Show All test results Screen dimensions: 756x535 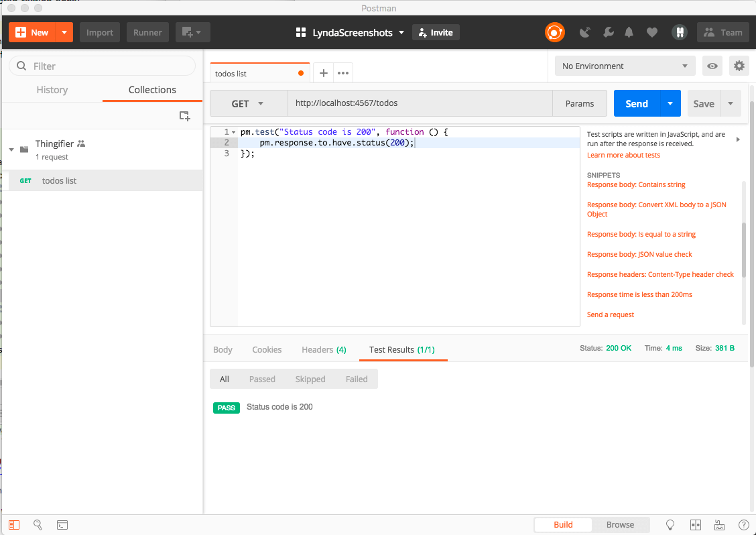coord(225,379)
